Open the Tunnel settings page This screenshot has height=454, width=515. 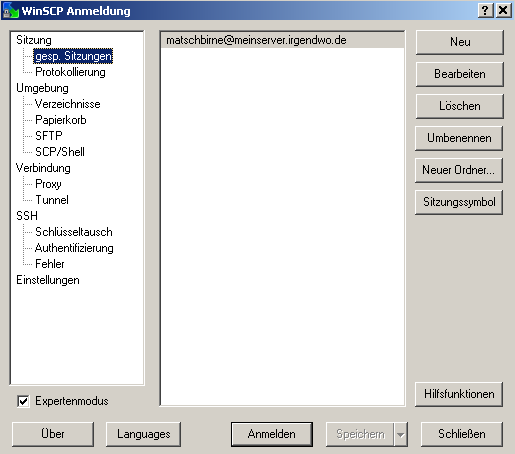pos(52,200)
